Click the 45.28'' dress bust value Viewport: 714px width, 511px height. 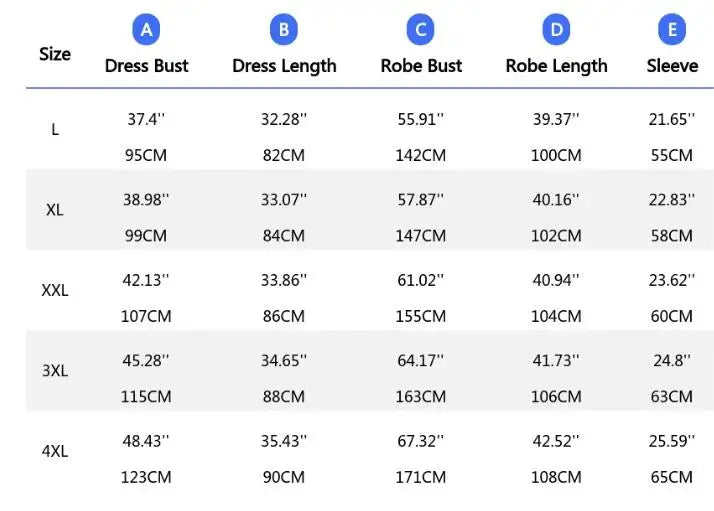tap(146, 361)
